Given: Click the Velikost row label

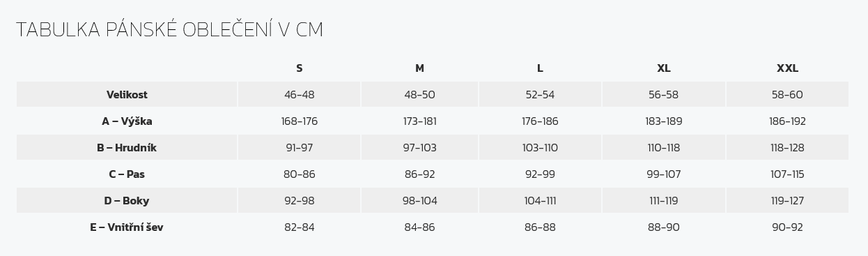Looking at the screenshot, I should [127, 95].
